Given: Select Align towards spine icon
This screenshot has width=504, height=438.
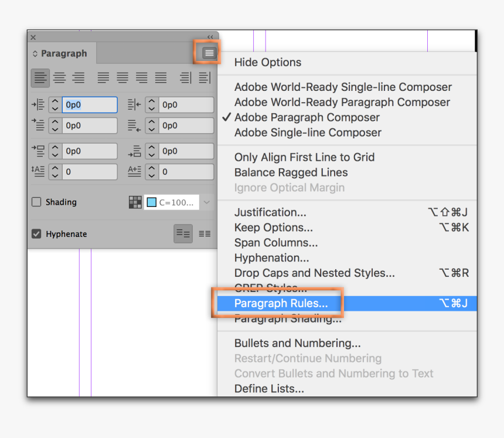Looking at the screenshot, I should click(x=185, y=78).
